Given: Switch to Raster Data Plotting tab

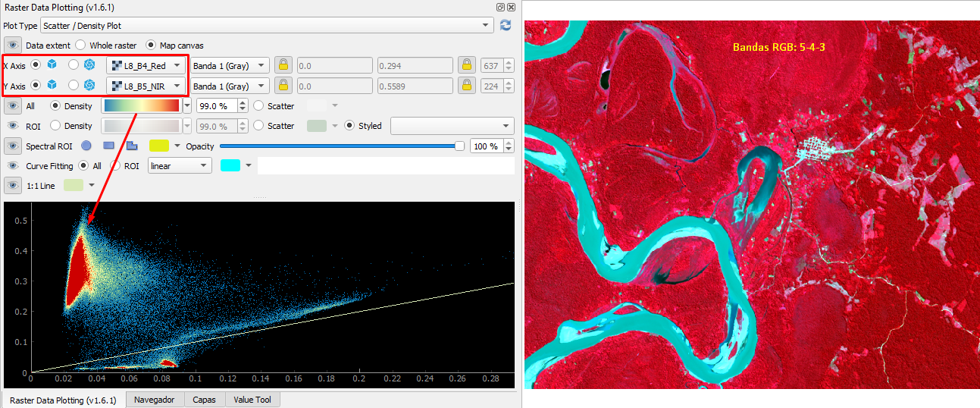Looking at the screenshot, I should click(x=63, y=400).
